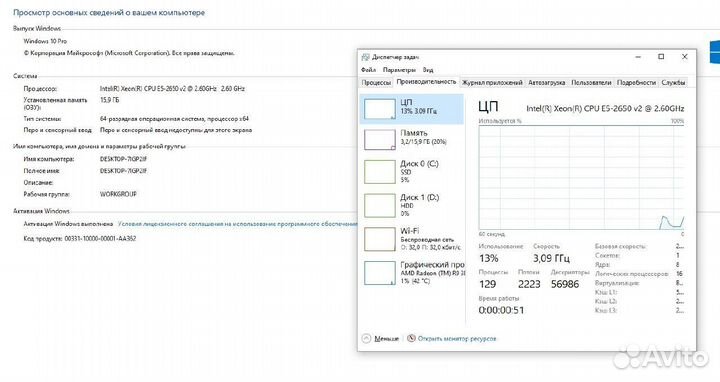The height and width of the screenshot is (382, 720).
Task: Maximize the Диспетчер задач window
Action: pyautogui.click(x=661, y=57)
